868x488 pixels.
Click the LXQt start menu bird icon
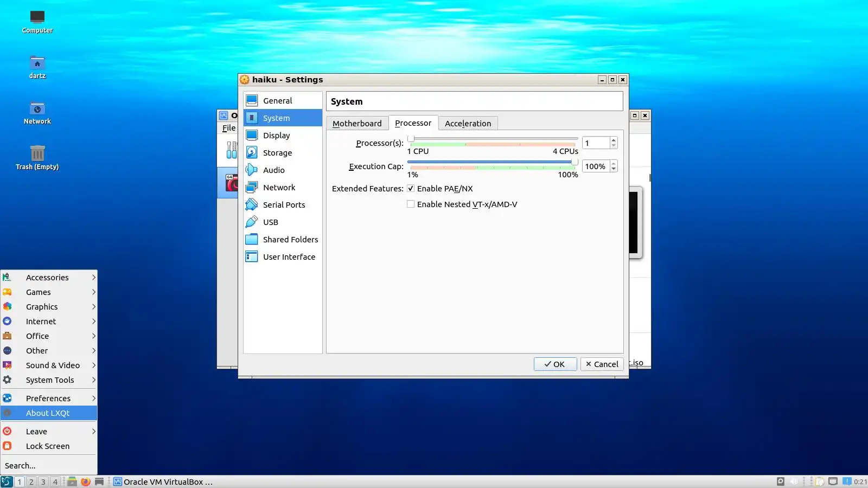click(x=7, y=481)
